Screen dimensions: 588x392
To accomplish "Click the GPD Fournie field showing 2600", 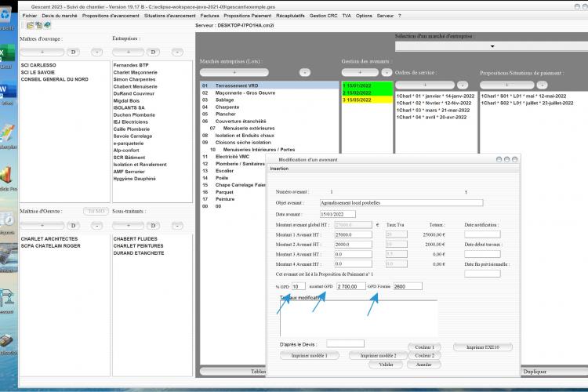I will point(408,286).
